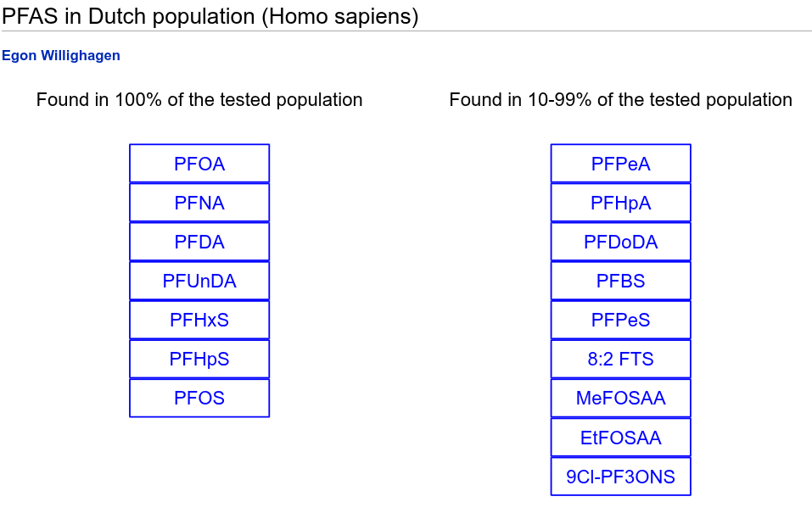Viewport: 812px width, 530px height.
Task: Select the PFPeA node
Action: click(x=620, y=164)
